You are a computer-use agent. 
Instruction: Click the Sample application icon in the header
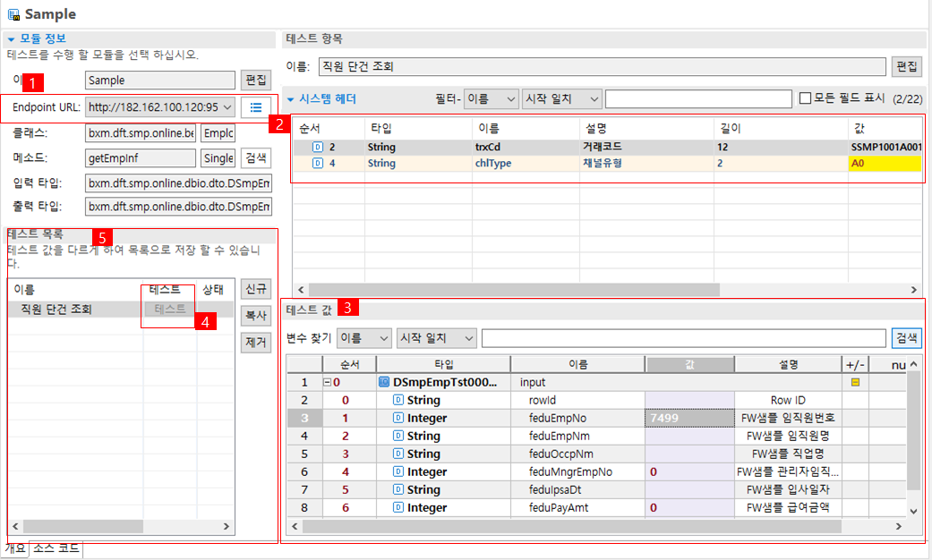[x=13, y=13]
